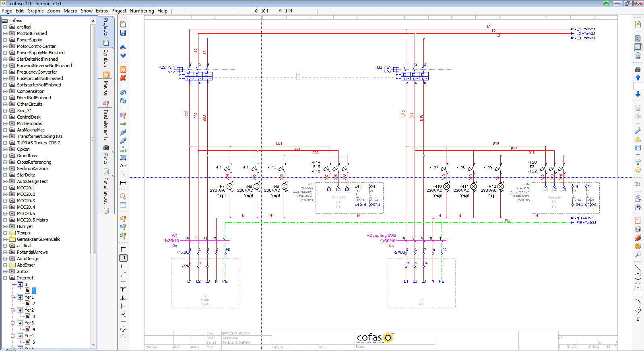This screenshot has height=351, width=644.
Task: Expand the PowerSupply project node
Action: point(5,40)
